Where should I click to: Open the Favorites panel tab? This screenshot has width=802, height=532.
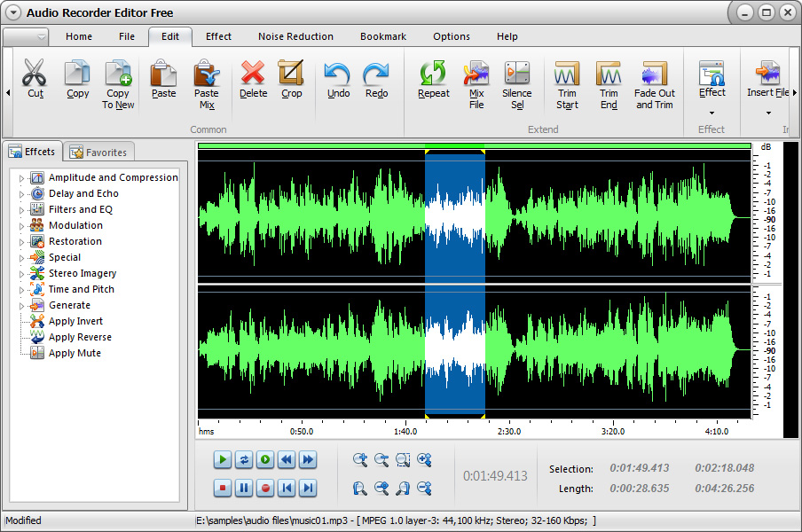[98, 152]
